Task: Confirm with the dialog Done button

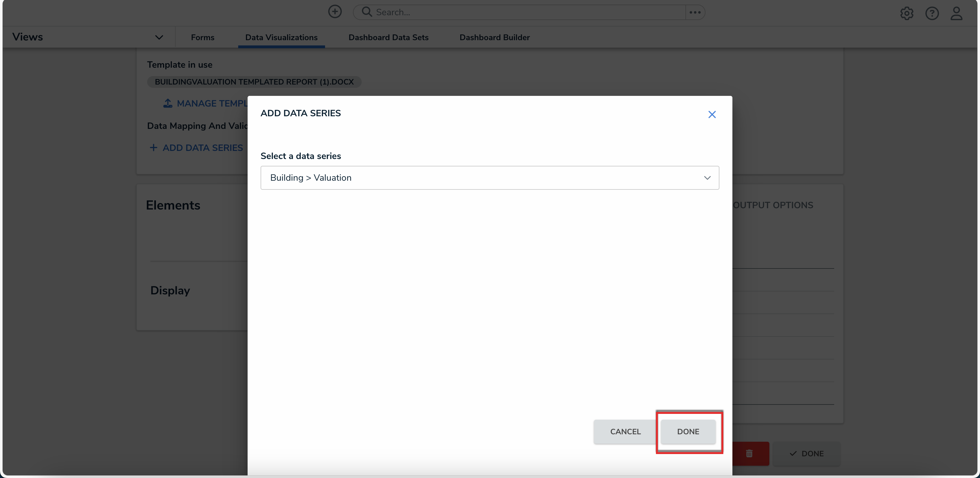Action: [x=688, y=431]
